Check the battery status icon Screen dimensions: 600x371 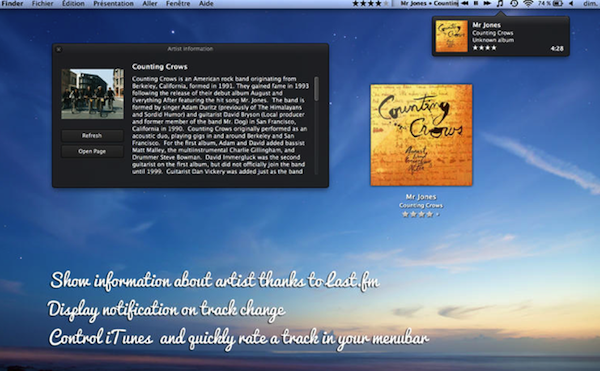point(558,3)
